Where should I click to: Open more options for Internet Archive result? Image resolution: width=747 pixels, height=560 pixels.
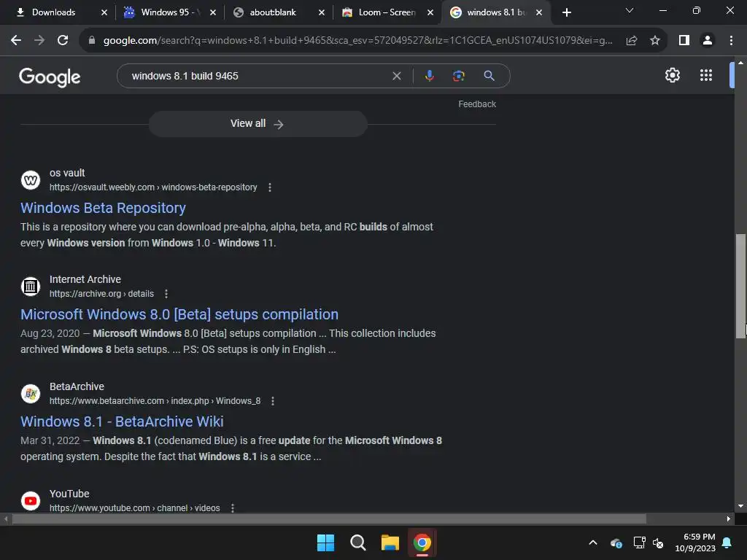coord(166,294)
